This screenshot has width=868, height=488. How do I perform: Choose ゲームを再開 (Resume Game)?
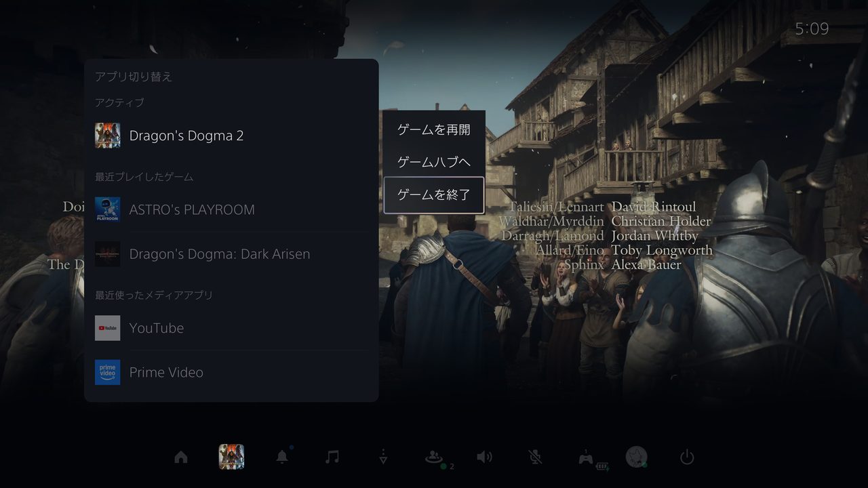434,129
